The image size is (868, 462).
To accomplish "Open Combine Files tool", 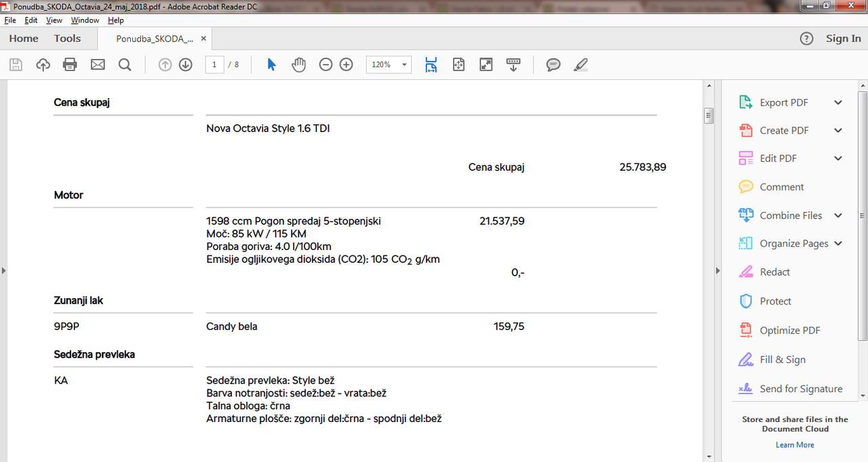I will click(790, 215).
